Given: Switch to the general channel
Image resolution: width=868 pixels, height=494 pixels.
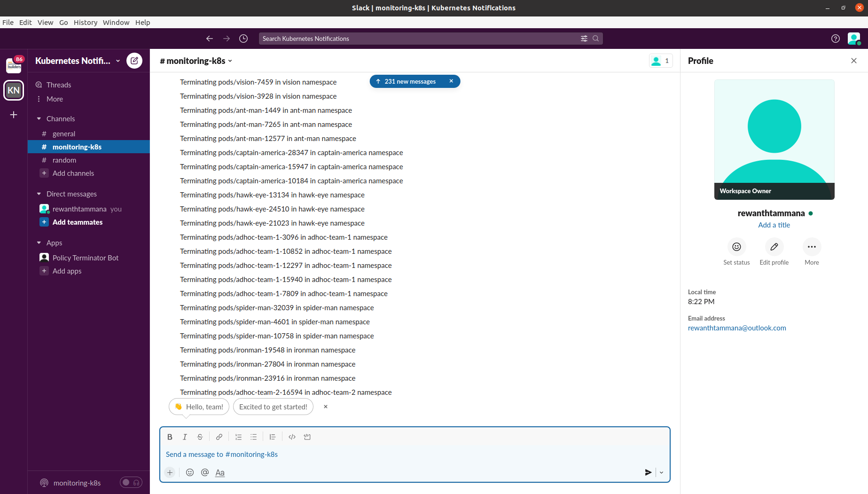Looking at the screenshot, I should pos(89,133).
